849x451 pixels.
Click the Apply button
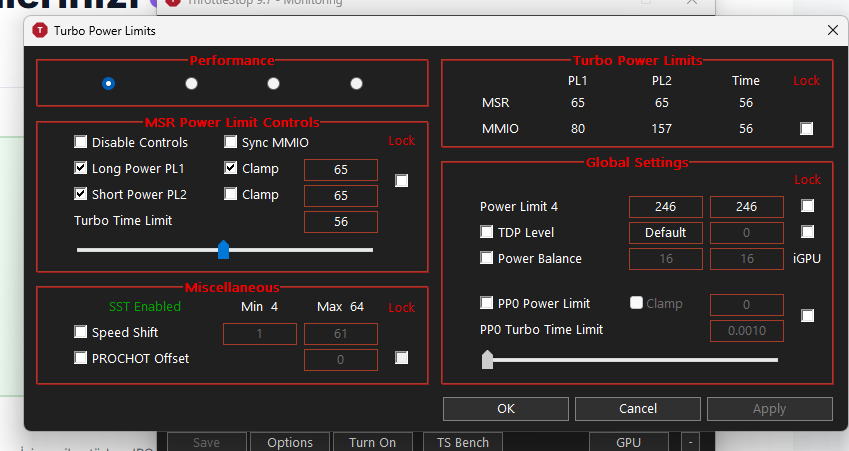pos(769,409)
